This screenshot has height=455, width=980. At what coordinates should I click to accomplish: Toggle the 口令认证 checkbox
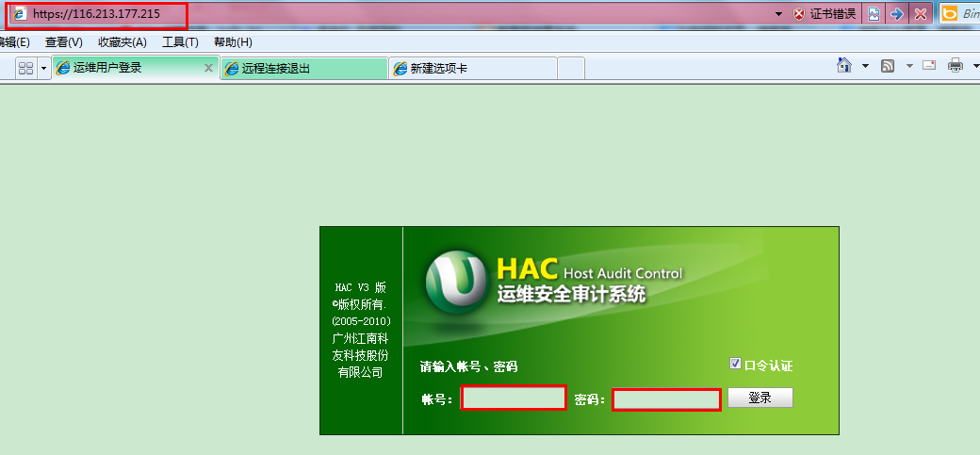(x=735, y=364)
